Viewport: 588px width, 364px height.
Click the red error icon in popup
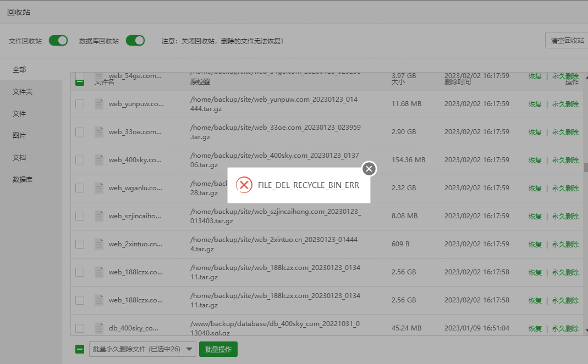pos(244,185)
